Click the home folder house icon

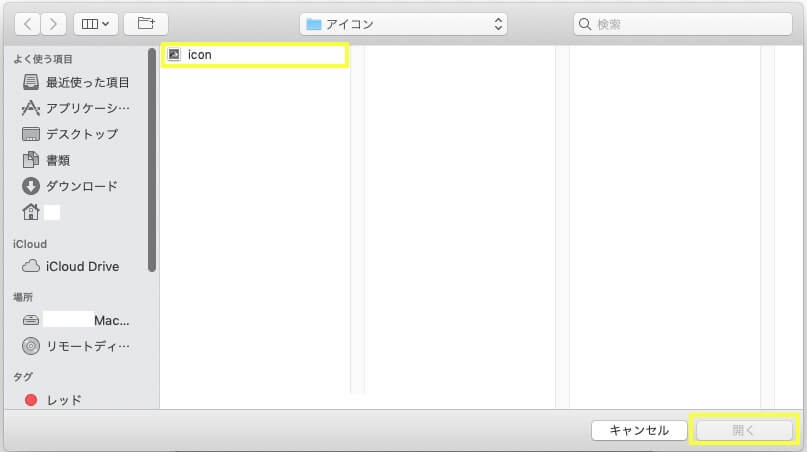[30, 212]
